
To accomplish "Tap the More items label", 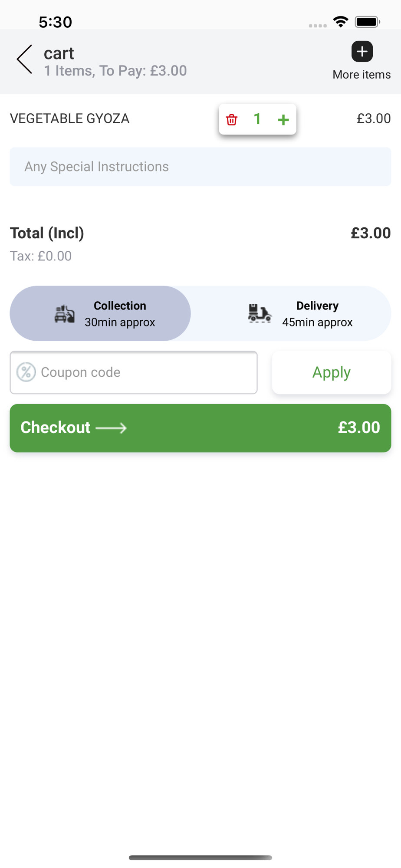I will coord(362,75).
